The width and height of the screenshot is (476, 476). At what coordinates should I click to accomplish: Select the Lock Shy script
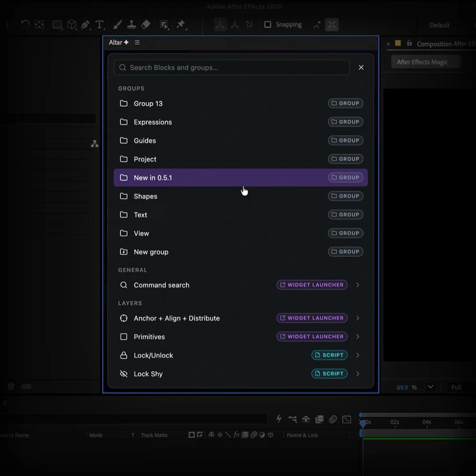point(241,374)
